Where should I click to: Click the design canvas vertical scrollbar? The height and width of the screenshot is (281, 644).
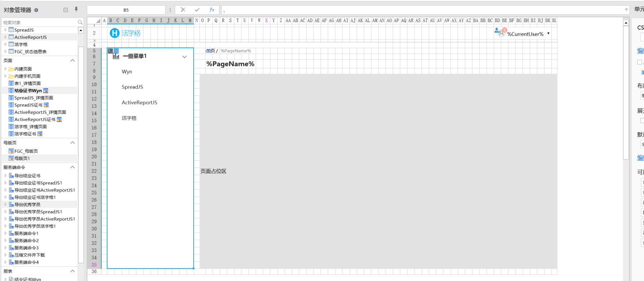point(626,93)
